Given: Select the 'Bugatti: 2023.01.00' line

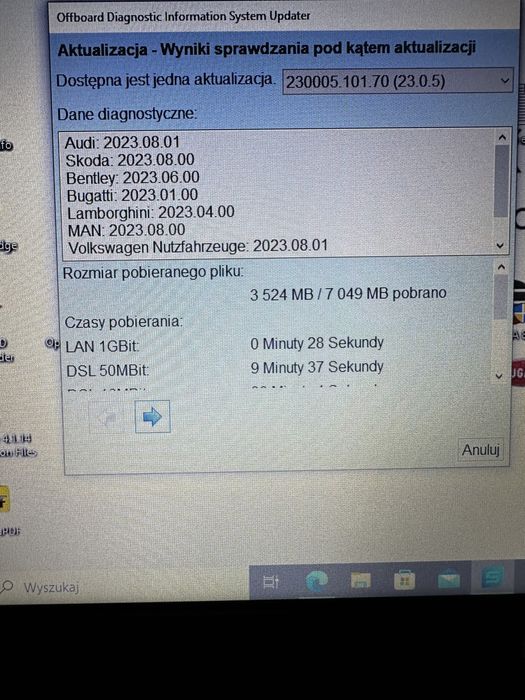Looking at the screenshot, I should [x=132, y=195].
